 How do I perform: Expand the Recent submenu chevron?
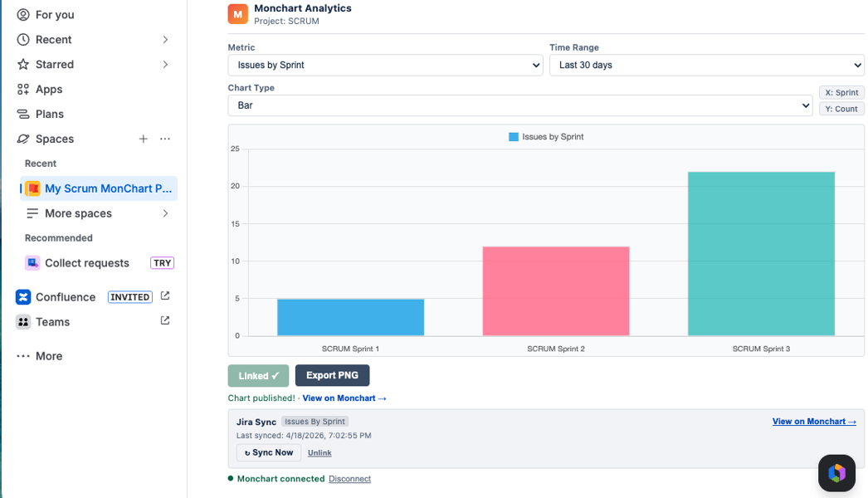(165, 40)
